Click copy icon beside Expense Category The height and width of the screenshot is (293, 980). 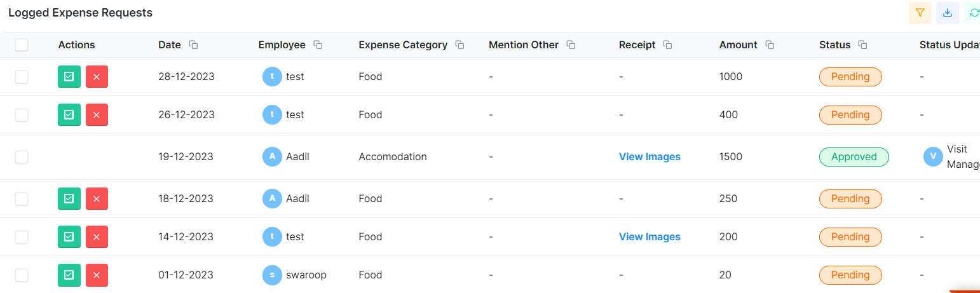[x=459, y=45]
